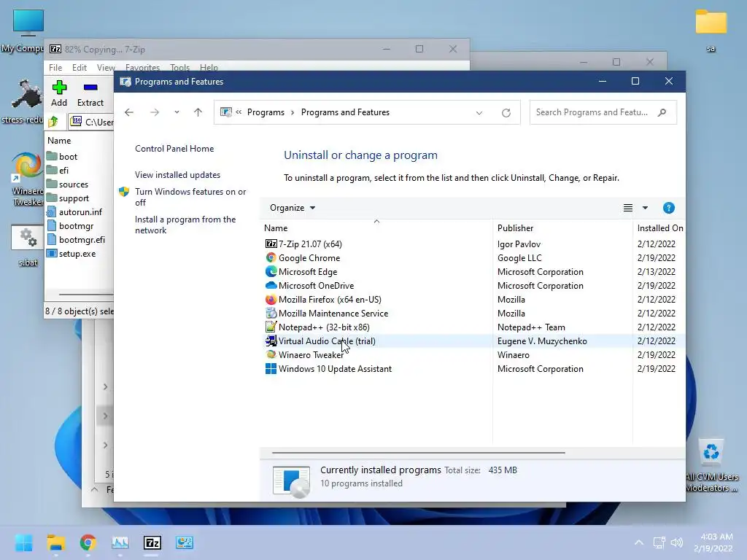This screenshot has height=560, width=747.
Task: Open Turn Windows features on or off
Action: click(x=190, y=197)
